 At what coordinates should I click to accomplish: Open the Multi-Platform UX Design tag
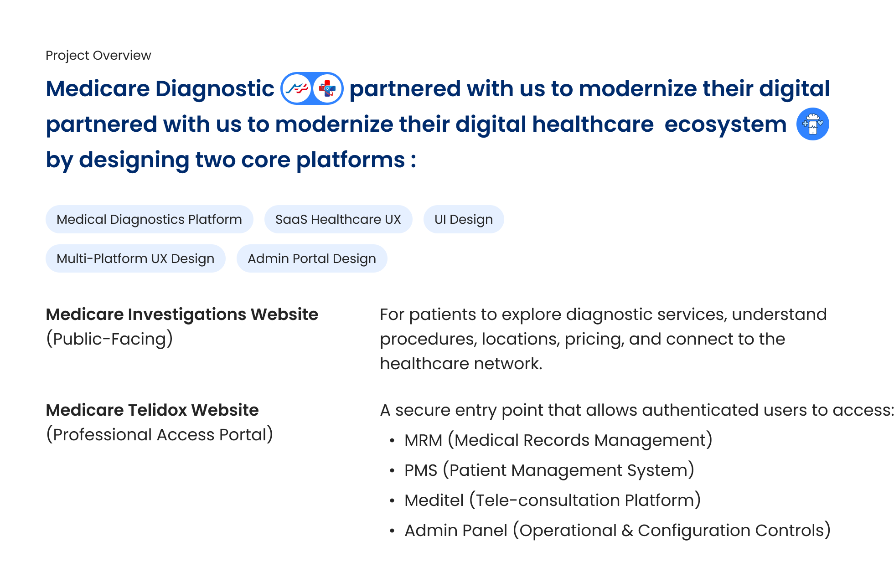coord(135,258)
